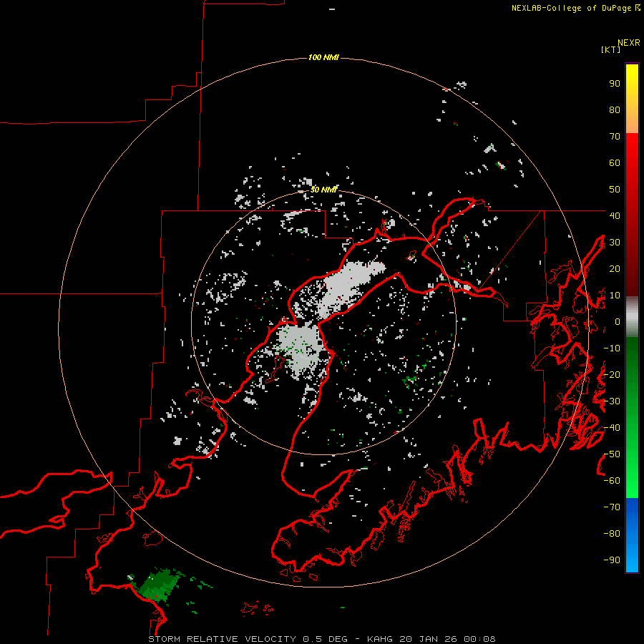Click the blue band of color bar
The width and height of the screenshot is (644, 644).
tap(632, 535)
